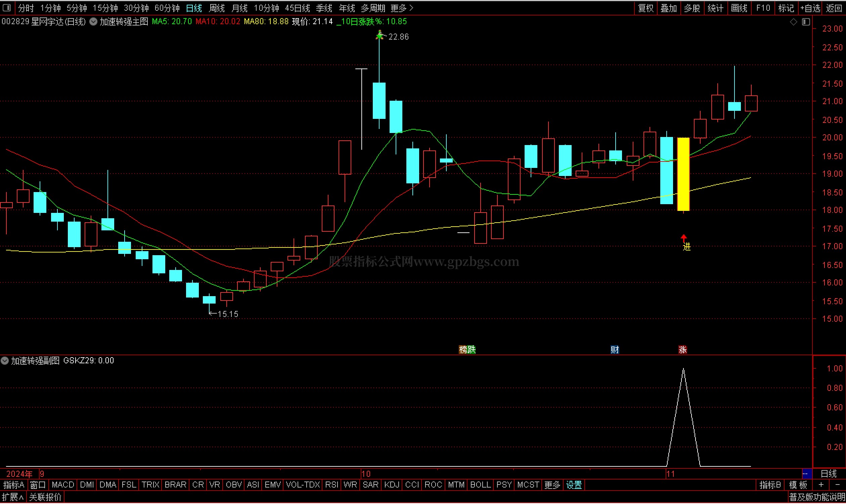Select the 季线 quarterly period tab

(x=324, y=8)
